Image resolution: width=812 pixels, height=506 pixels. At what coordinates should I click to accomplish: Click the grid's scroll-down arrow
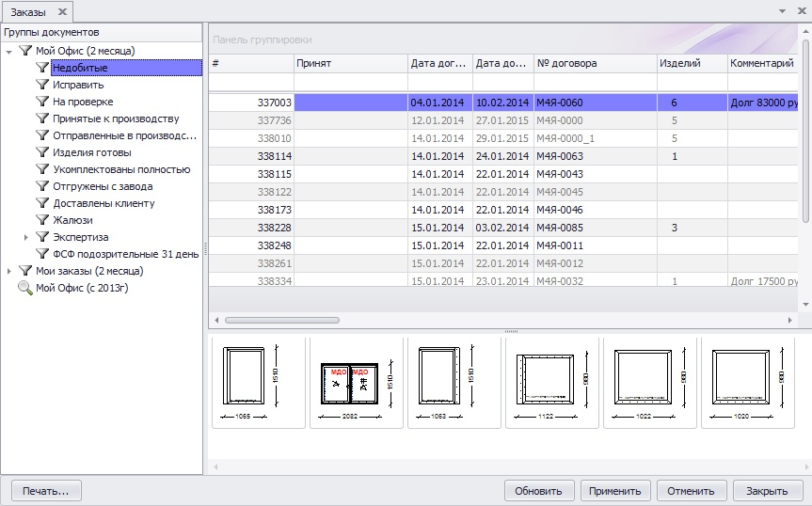tap(805, 305)
